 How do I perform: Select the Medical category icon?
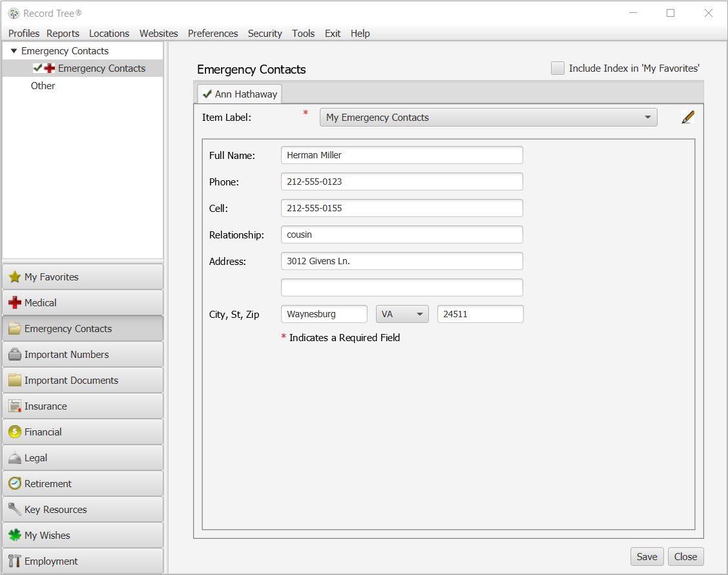pos(14,302)
